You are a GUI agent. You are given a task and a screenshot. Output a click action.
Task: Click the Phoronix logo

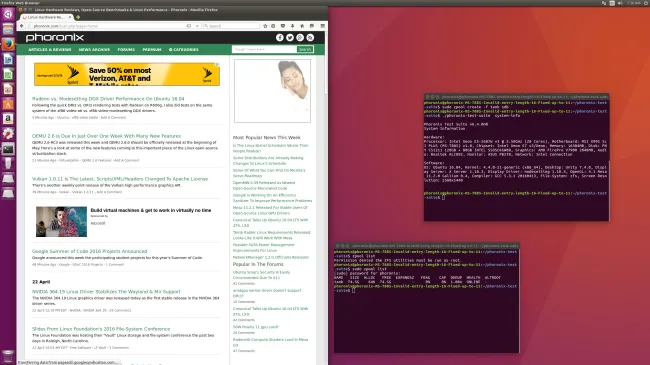(x=55, y=38)
